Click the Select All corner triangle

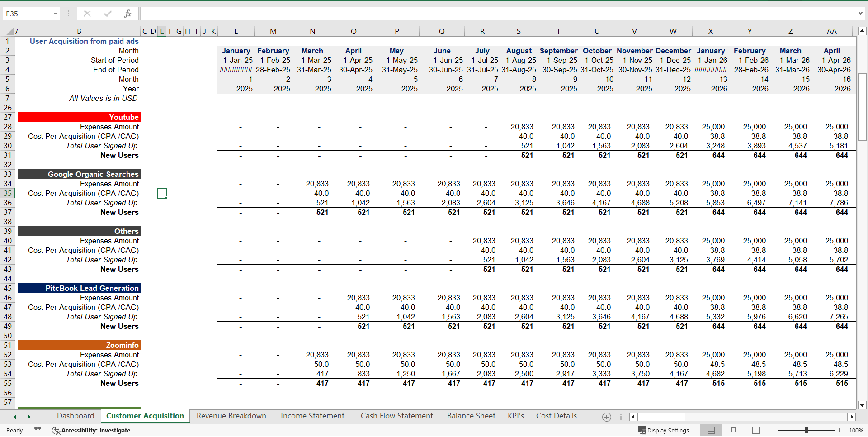click(x=9, y=32)
